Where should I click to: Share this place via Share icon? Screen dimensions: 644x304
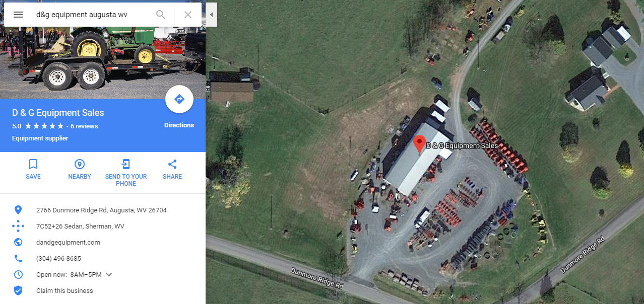coord(172,164)
